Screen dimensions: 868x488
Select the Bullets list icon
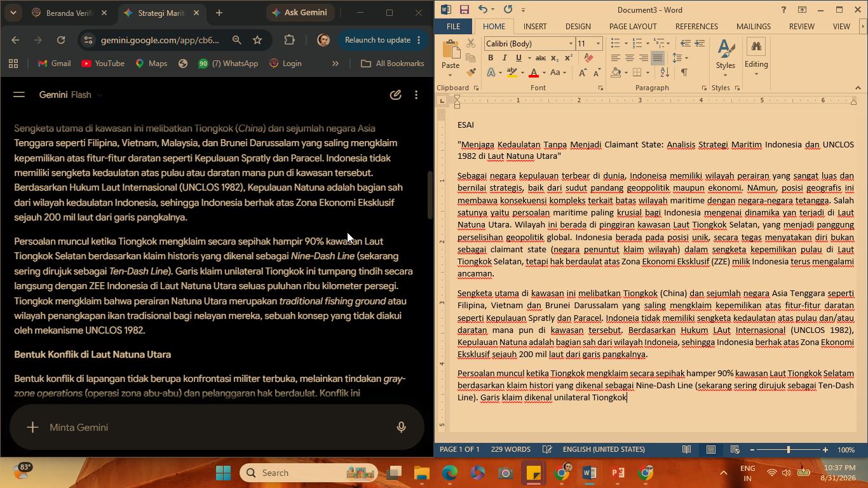615,43
